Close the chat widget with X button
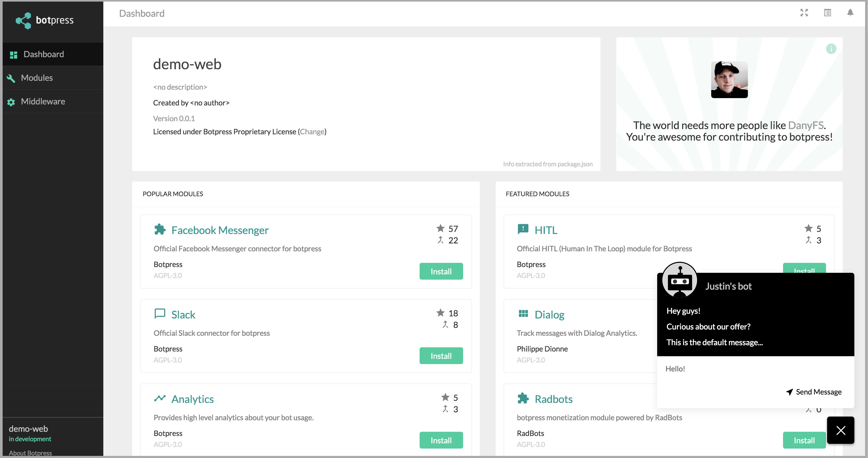868x458 pixels. pos(840,430)
